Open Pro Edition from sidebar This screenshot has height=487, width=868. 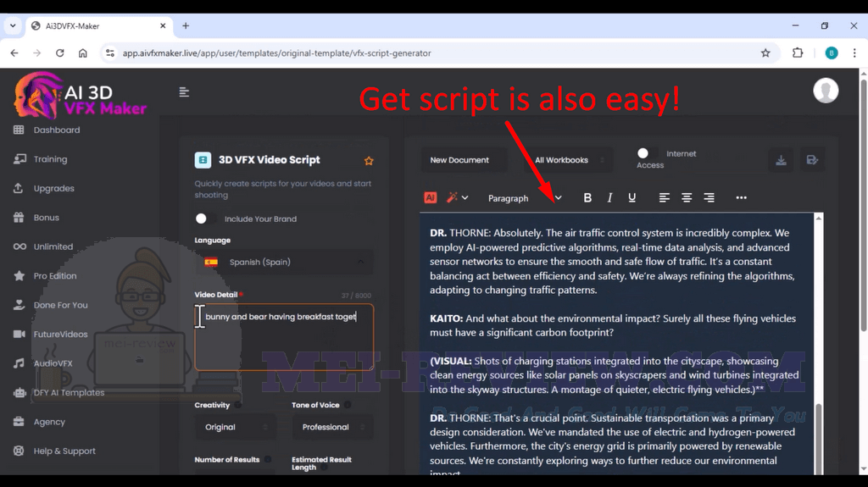click(55, 275)
